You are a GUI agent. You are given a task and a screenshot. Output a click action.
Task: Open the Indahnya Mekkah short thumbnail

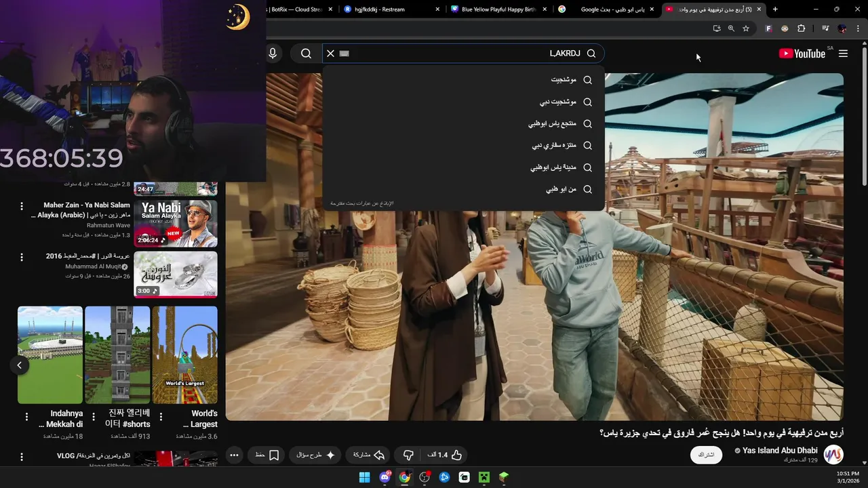[50, 355]
